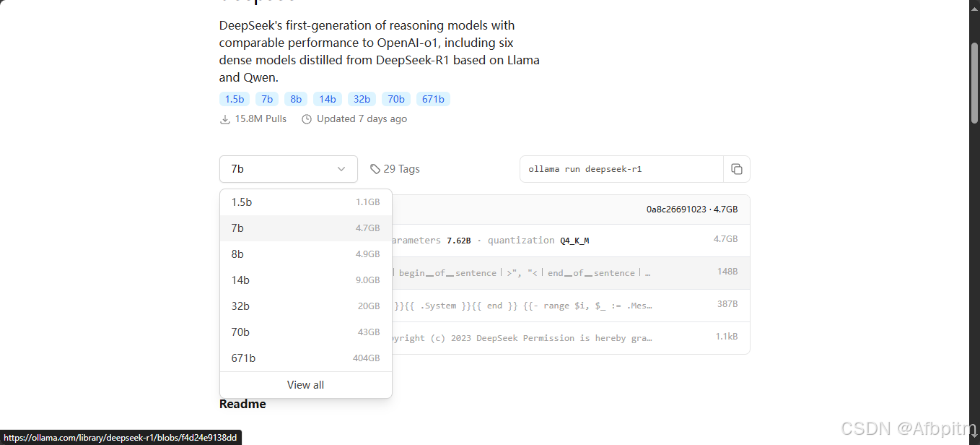Click View all in dropdown
This screenshot has height=445, width=980.
(305, 385)
